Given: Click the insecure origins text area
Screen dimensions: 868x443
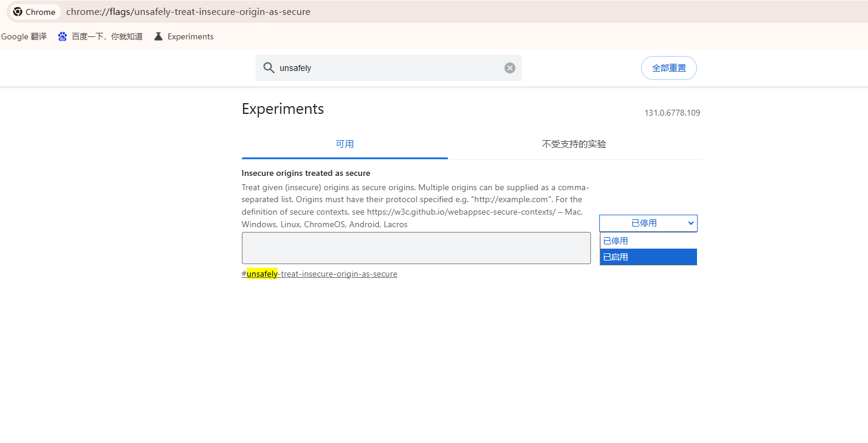Looking at the screenshot, I should pos(416,248).
